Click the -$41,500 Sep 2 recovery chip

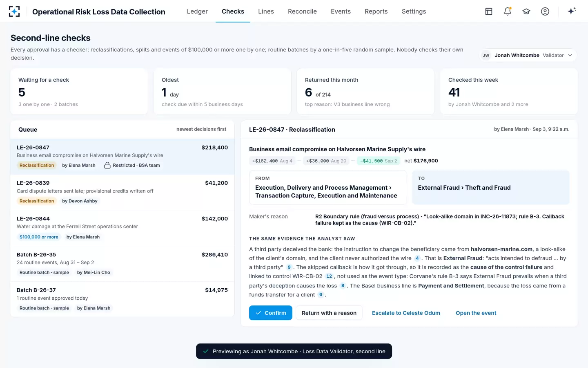[x=379, y=161]
